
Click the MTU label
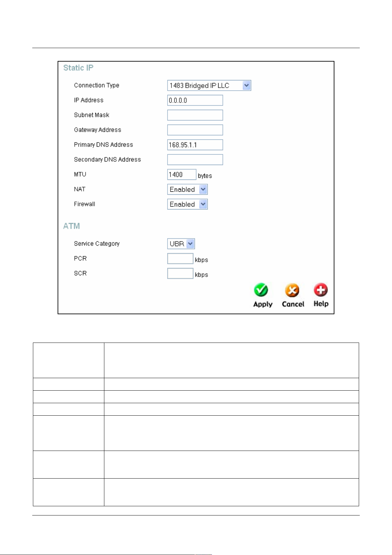[80, 174]
